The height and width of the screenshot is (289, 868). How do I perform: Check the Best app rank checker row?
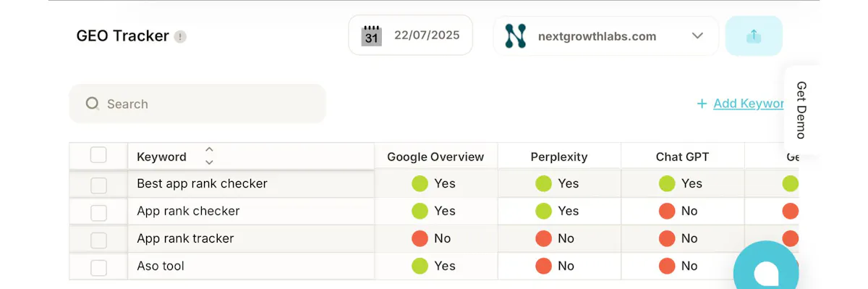[x=98, y=185]
